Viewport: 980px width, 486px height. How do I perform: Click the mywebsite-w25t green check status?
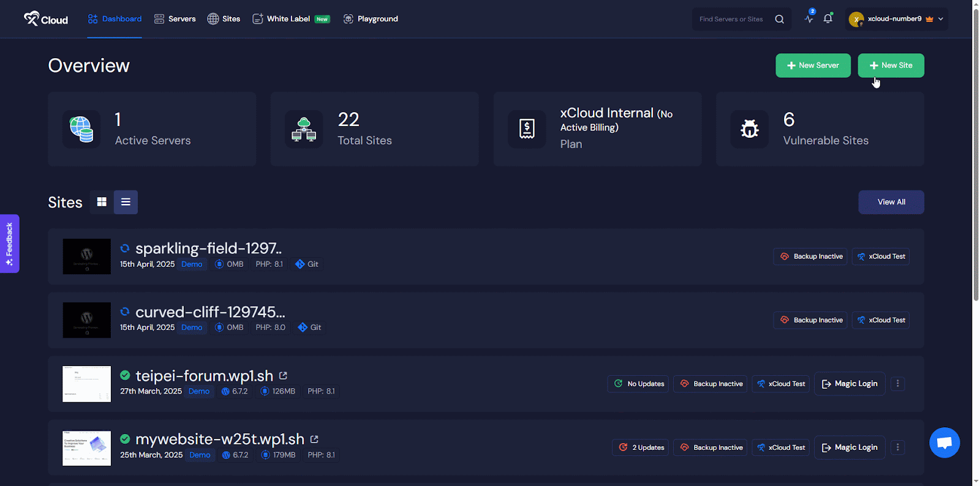(125, 439)
